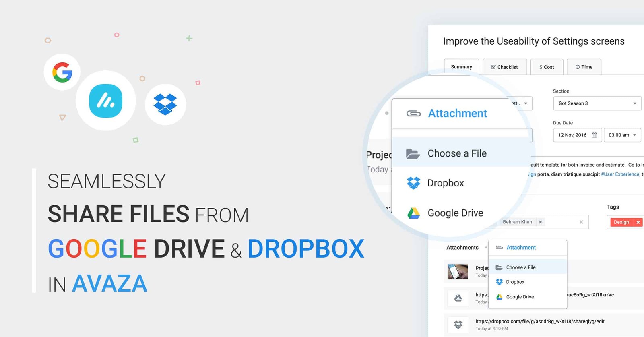Select the Time tab
Viewport: 644px width, 337px height.
coord(584,67)
